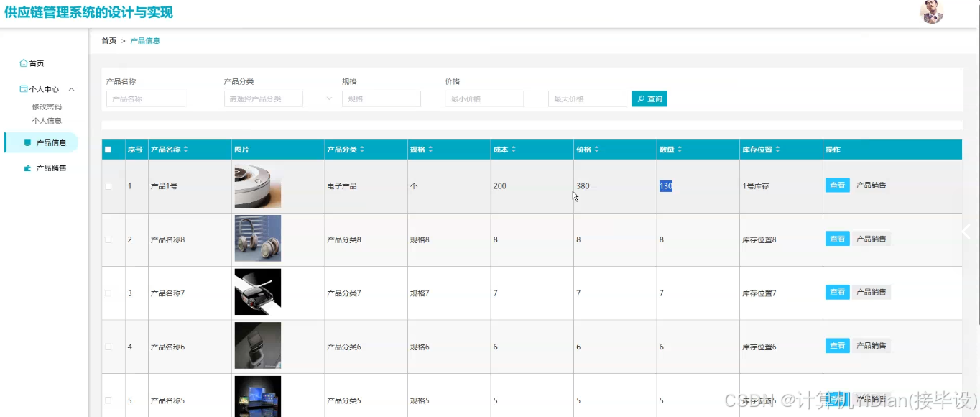Screen dimensions: 980x417
Task: Click 产品销售 button for 产品1号 row
Action: [x=872, y=185]
